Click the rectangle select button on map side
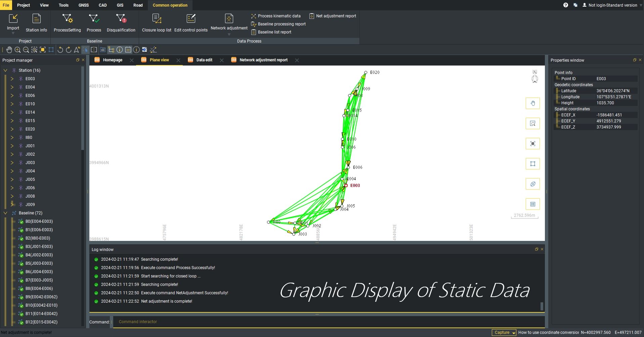 (x=532, y=164)
